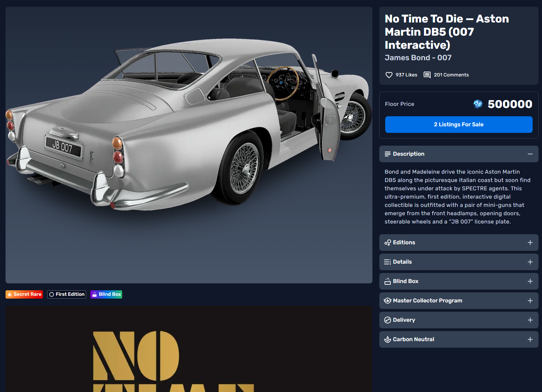This screenshot has height=392, width=542.
Task: Click the gem currency icon by floor price
Action: (478, 104)
